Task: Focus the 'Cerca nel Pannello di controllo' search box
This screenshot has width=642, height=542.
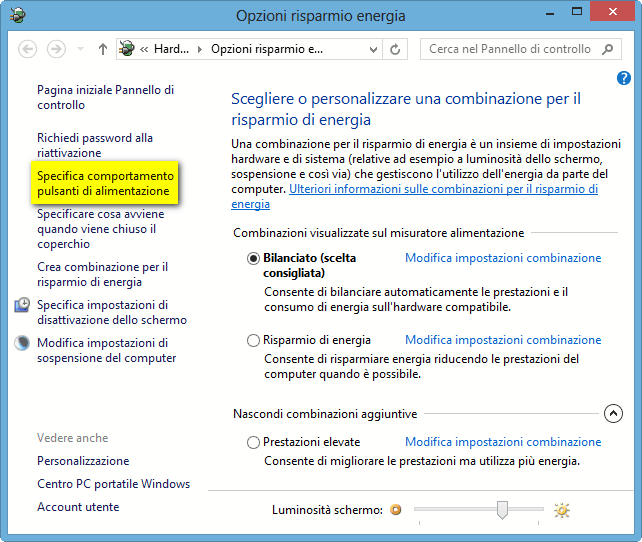Action: tap(520, 49)
